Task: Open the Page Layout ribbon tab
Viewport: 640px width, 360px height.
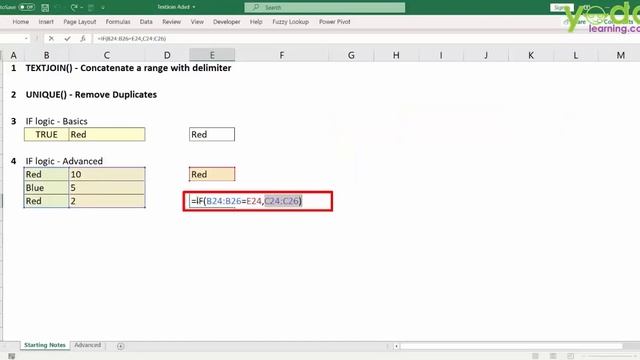Action: point(80,22)
